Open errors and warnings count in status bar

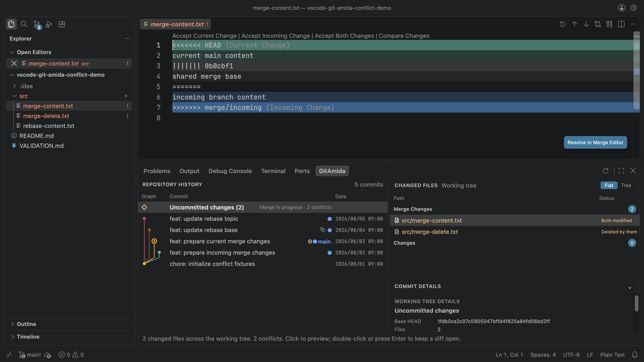coord(71,355)
